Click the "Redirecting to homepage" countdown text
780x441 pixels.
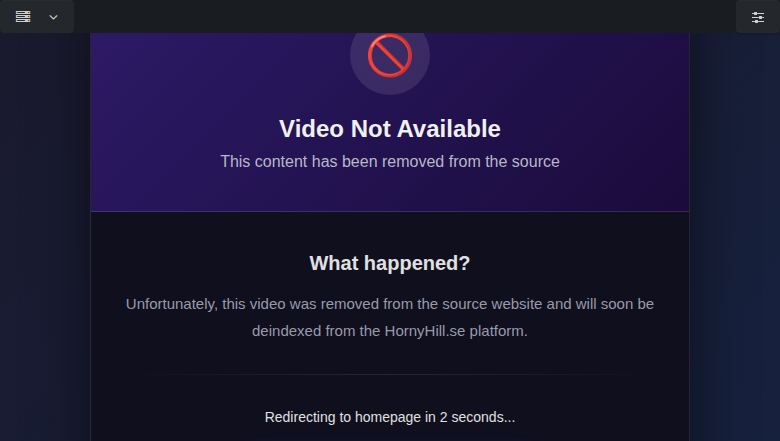click(390, 417)
